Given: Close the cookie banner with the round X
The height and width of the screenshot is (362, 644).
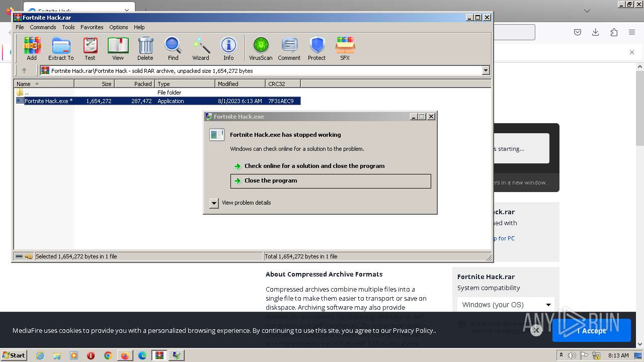Looking at the screenshot, I should [536, 330].
